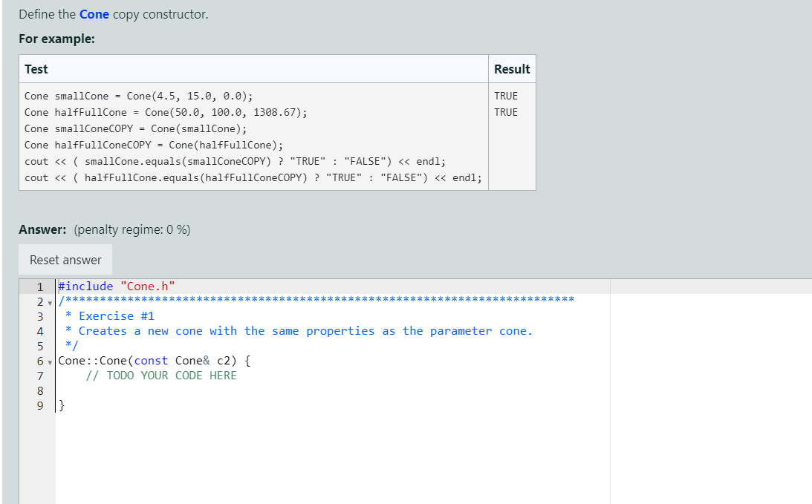Click the Reset answer button
812x504 pixels.
[x=65, y=259]
